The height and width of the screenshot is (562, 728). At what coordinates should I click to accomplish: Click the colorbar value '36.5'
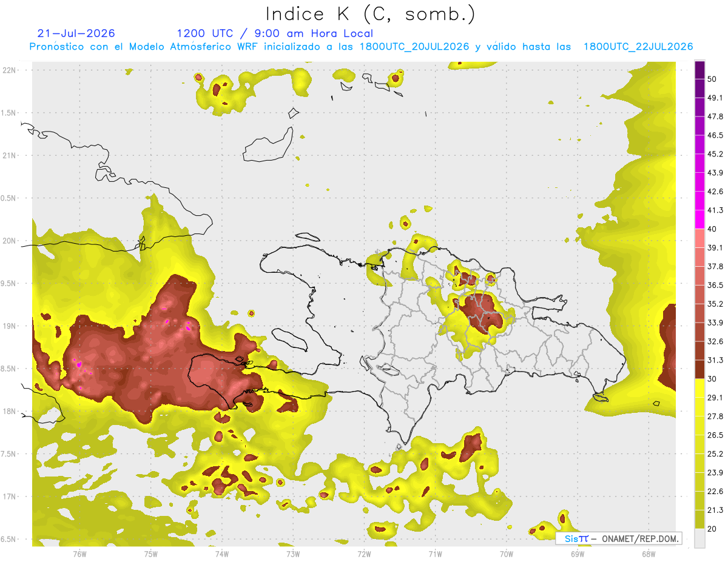click(x=715, y=285)
